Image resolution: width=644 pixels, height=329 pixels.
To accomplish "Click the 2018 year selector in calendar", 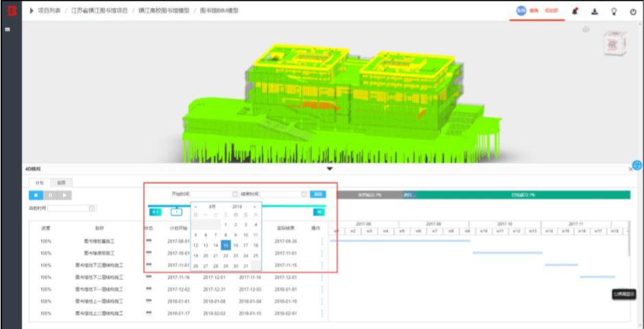I will tap(237, 207).
